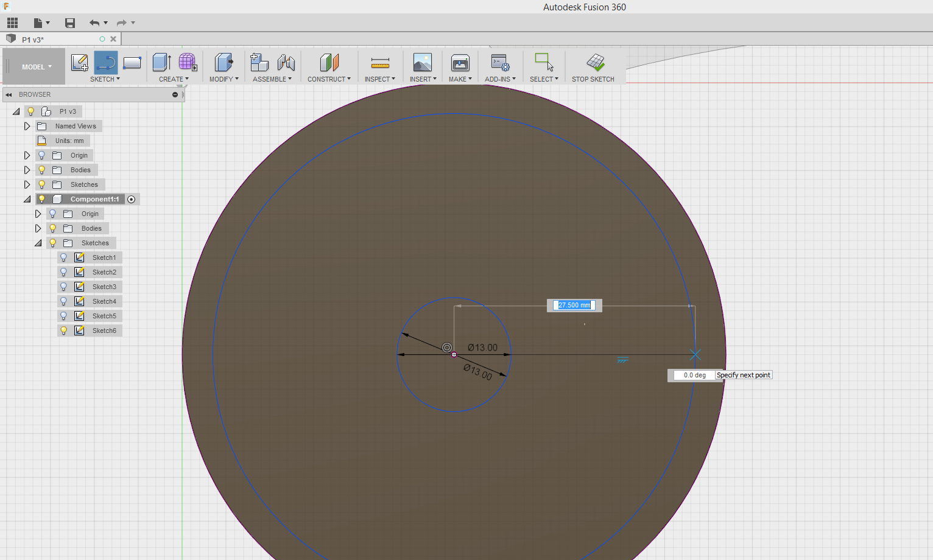933x560 pixels.
Task: Select the Offset Plane construct icon
Action: click(329, 62)
